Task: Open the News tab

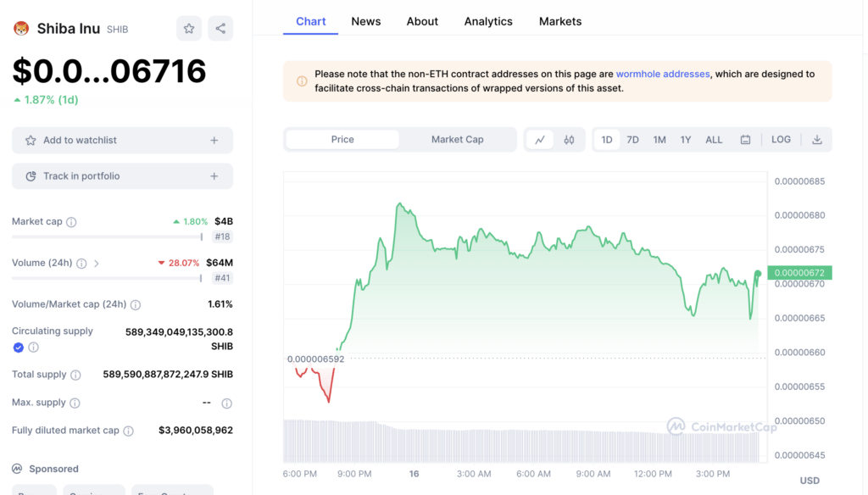Action: pyautogui.click(x=366, y=21)
